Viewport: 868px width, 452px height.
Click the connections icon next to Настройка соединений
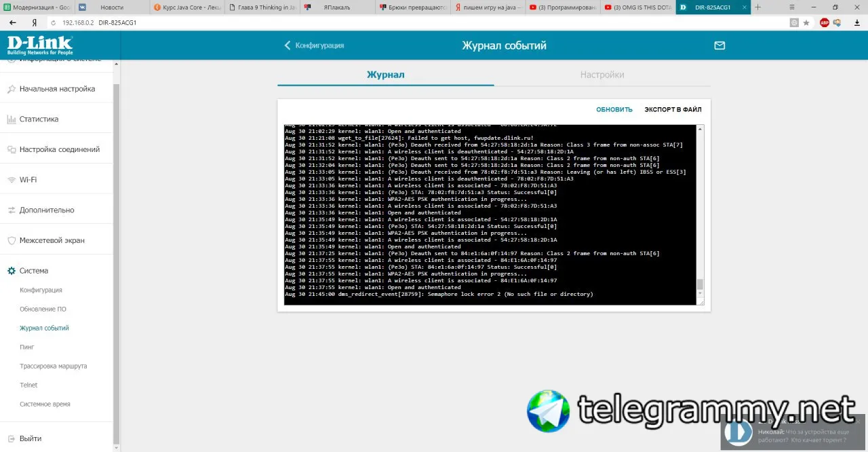coord(12,149)
